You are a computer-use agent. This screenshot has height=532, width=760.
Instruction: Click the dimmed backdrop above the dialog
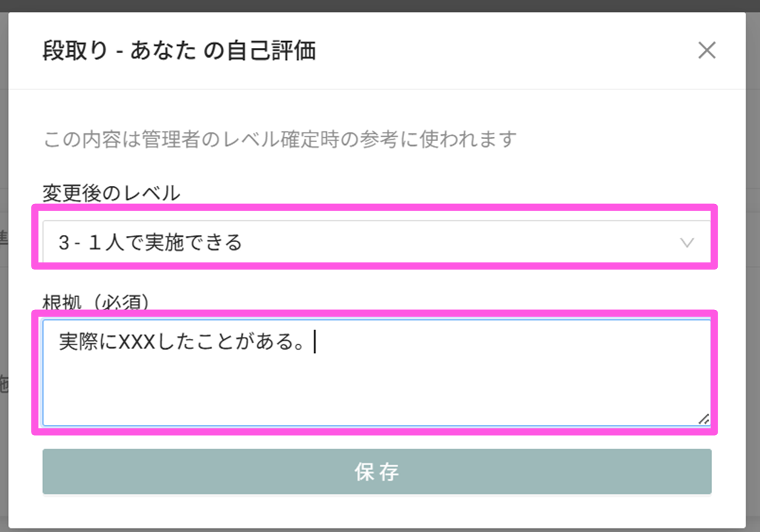point(380,5)
